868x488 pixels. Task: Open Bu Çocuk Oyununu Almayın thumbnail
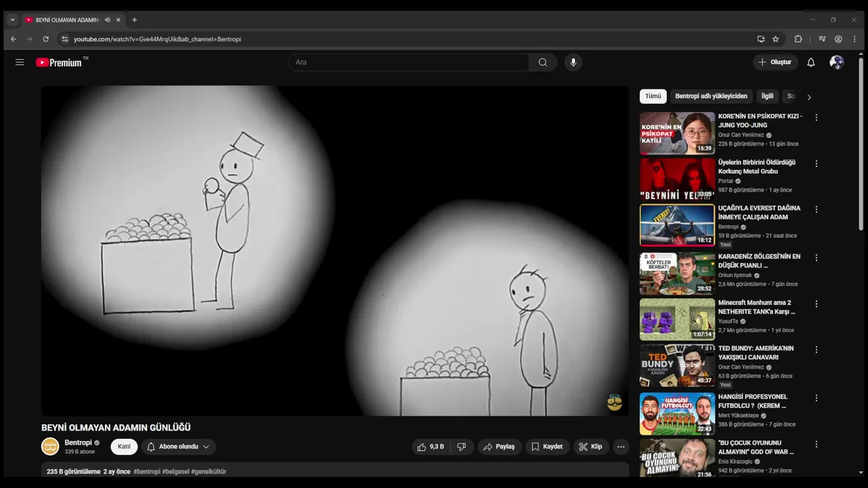click(677, 458)
